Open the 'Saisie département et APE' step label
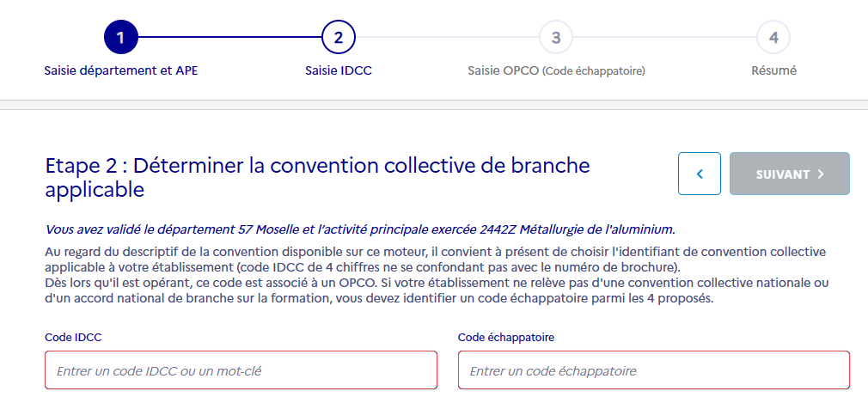The width and height of the screenshot is (868, 397). pos(121,70)
